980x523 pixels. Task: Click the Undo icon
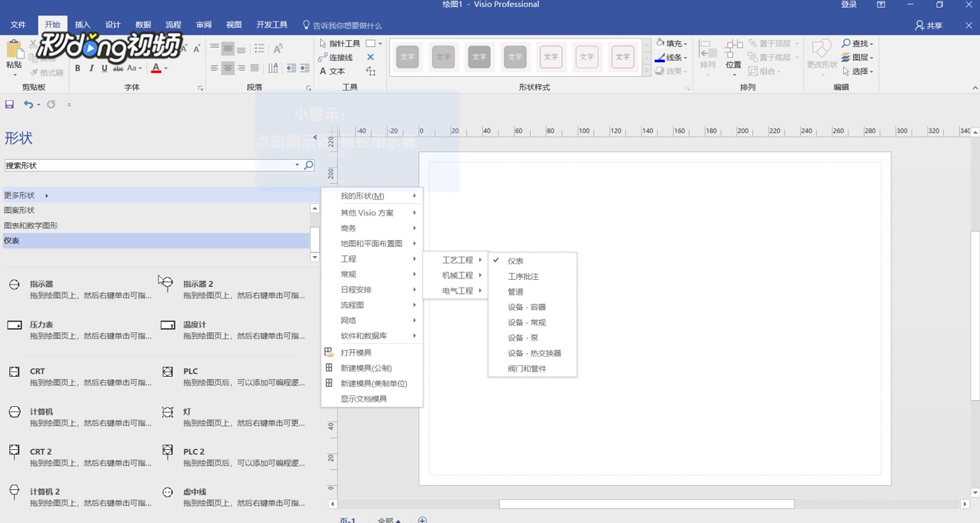(x=28, y=105)
